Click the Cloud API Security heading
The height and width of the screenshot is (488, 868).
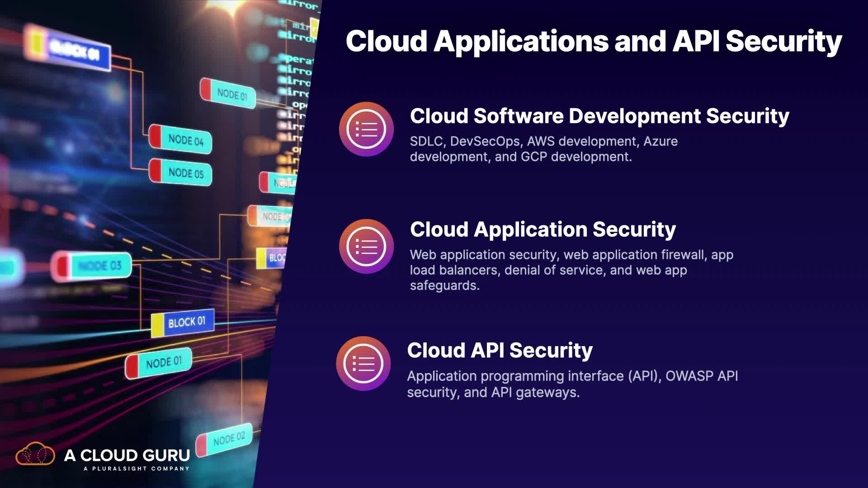click(500, 350)
